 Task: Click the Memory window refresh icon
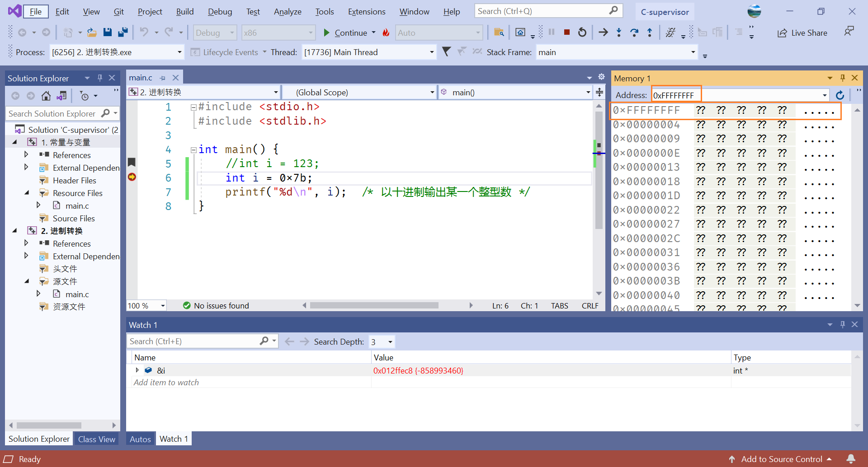(840, 95)
